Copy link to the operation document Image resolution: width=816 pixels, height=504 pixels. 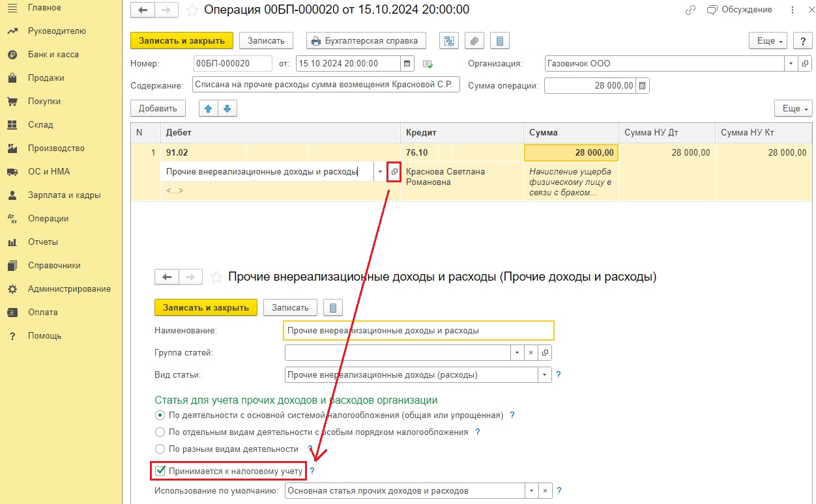point(691,10)
